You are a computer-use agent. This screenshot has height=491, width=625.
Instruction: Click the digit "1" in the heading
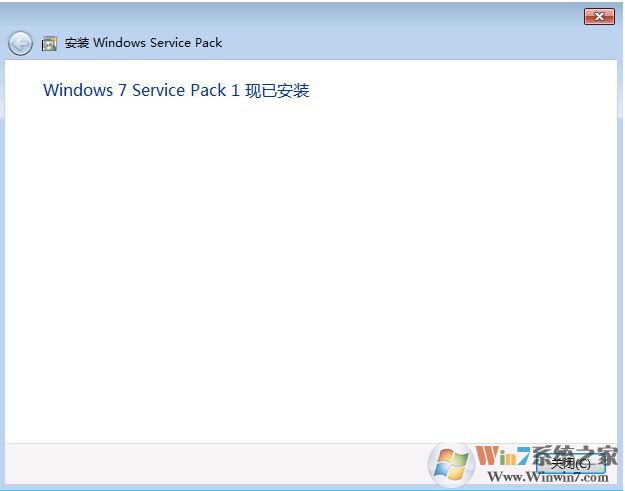[235, 90]
